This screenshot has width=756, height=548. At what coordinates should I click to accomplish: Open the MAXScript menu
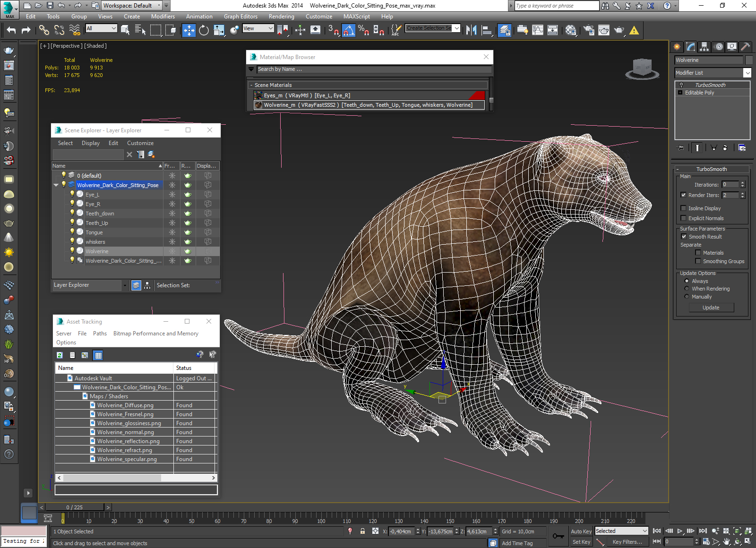[357, 17]
